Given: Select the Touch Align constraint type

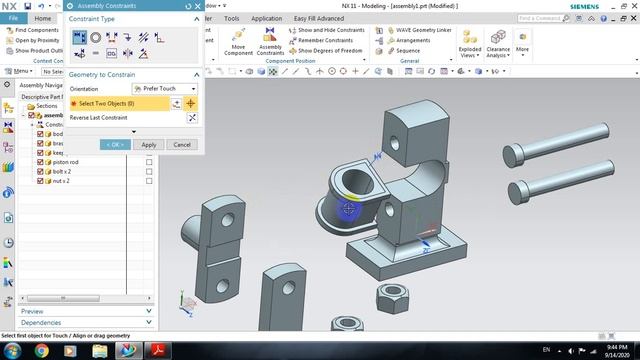Looking at the screenshot, I should pyautogui.click(x=80, y=38).
